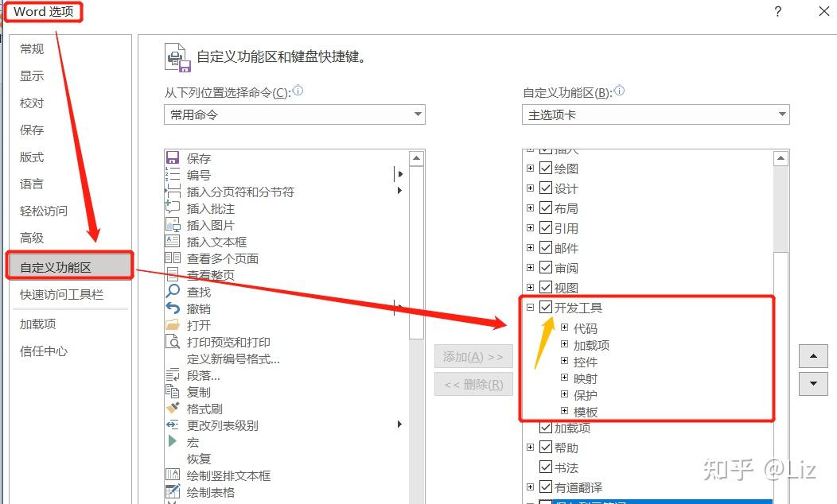This screenshot has height=504, width=837.
Task: Click the format painter brush icon
Action: (x=173, y=408)
